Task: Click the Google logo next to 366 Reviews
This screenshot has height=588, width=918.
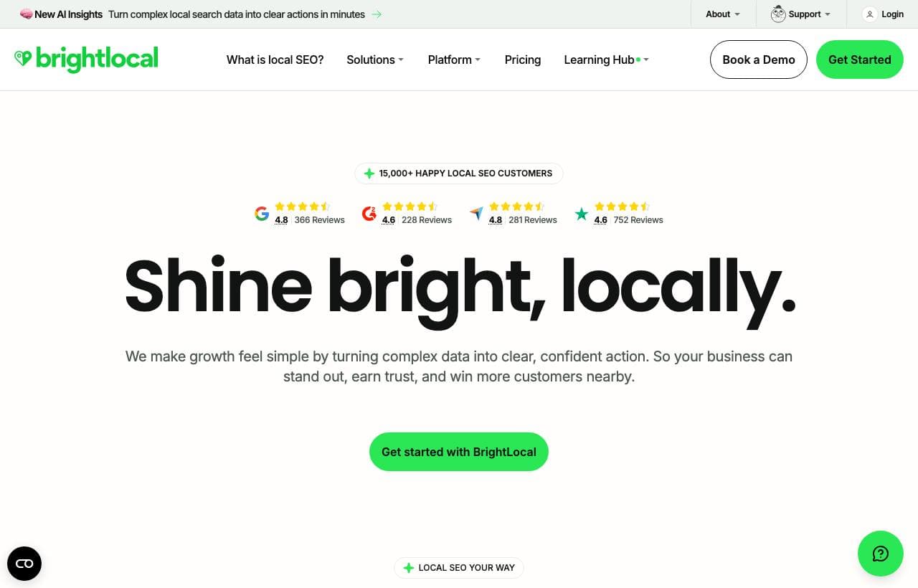Action: coord(262,213)
